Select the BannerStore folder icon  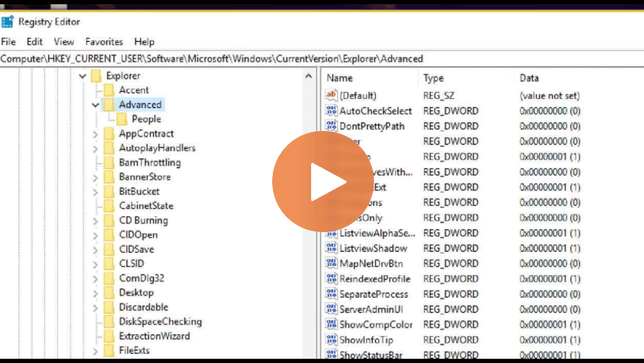pos(108,177)
